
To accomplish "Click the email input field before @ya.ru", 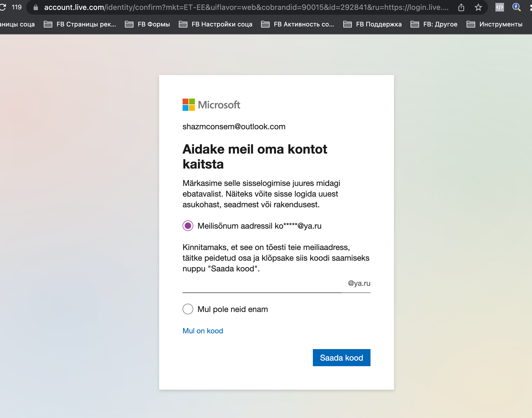I will (x=262, y=284).
